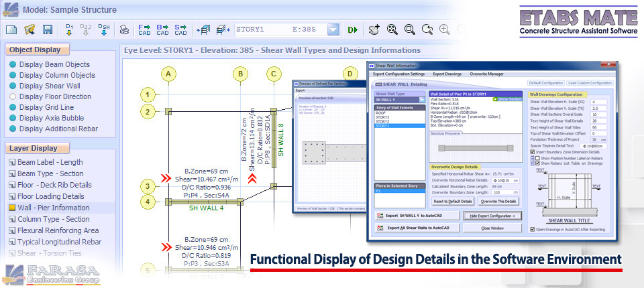Screen dimensions: 644x288
Task: Zoom to extents with the magnifier icon
Action: pos(392,29)
